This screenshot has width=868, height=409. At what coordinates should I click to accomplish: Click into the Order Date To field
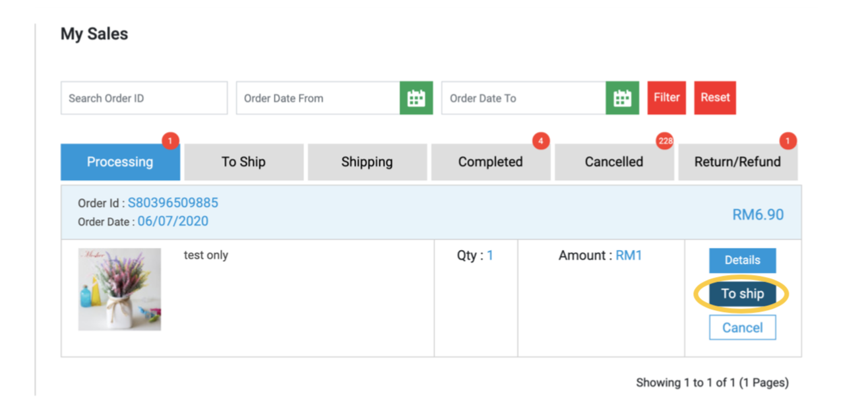click(524, 98)
